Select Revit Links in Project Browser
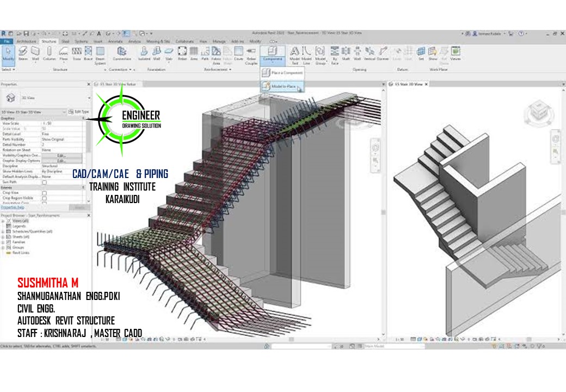Screen dimensions: 566x392 point(21,253)
